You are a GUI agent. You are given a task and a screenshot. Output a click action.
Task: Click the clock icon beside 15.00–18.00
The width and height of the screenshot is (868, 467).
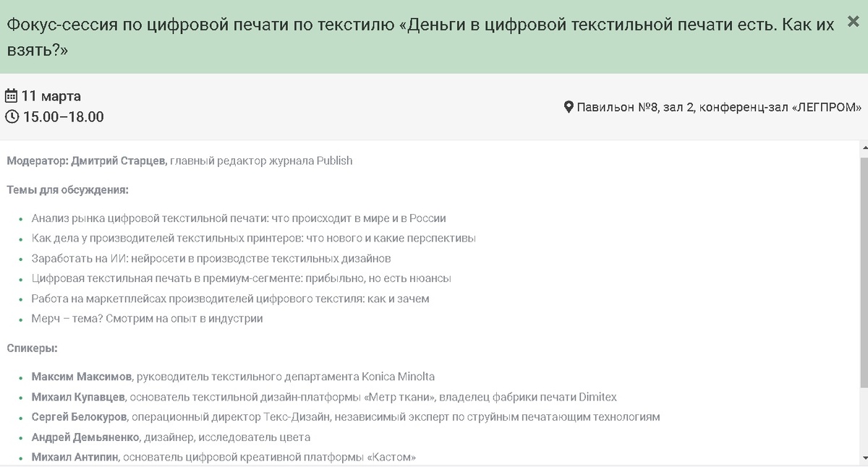click(12, 116)
